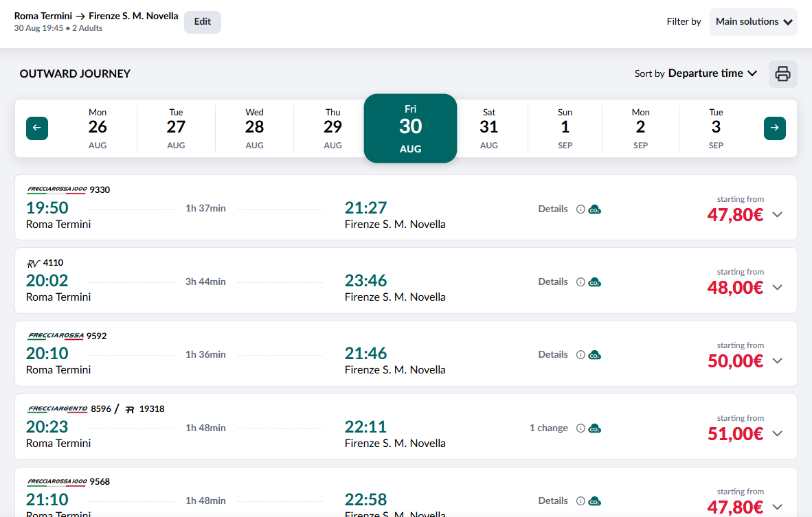Image resolution: width=812 pixels, height=517 pixels.
Task: Click the Edit search button
Action: tap(203, 22)
